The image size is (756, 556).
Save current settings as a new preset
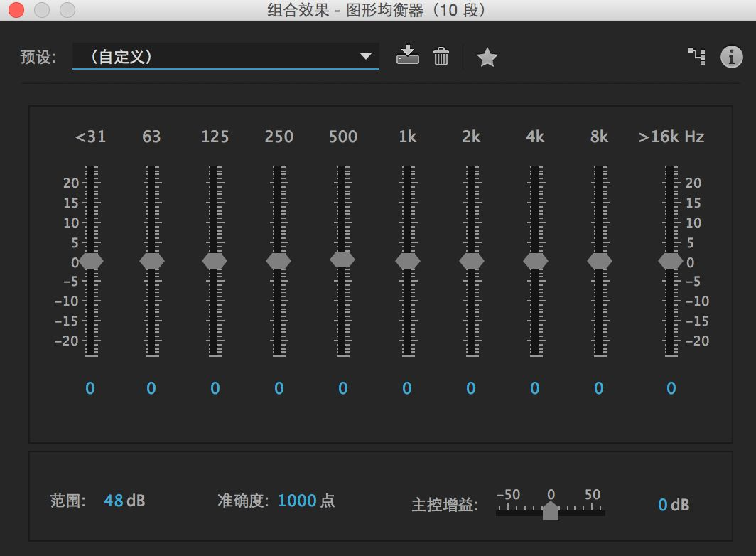(408, 57)
